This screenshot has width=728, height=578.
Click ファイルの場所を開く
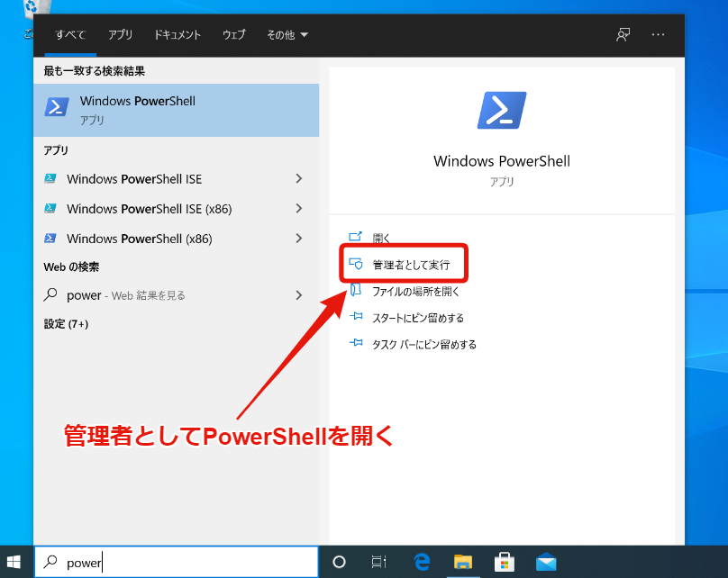pyautogui.click(x=415, y=292)
